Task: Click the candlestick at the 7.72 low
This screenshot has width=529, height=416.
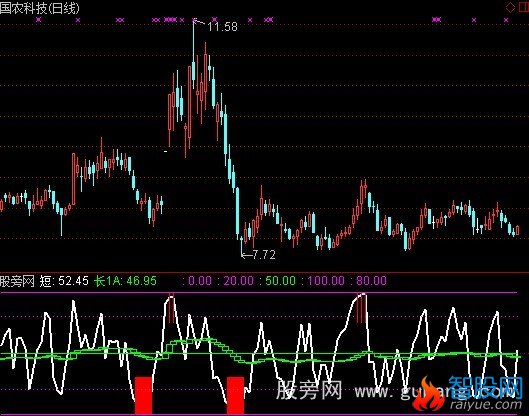Action: pos(242,245)
